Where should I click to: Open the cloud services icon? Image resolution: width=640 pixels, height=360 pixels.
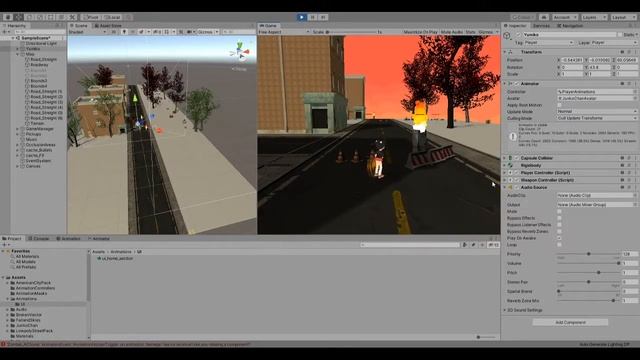click(x=544, y=17)
